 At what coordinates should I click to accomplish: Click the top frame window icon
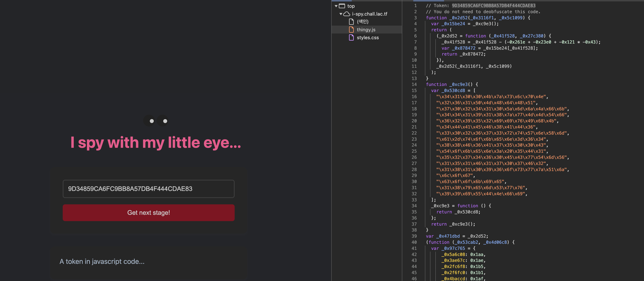(342, 6)
